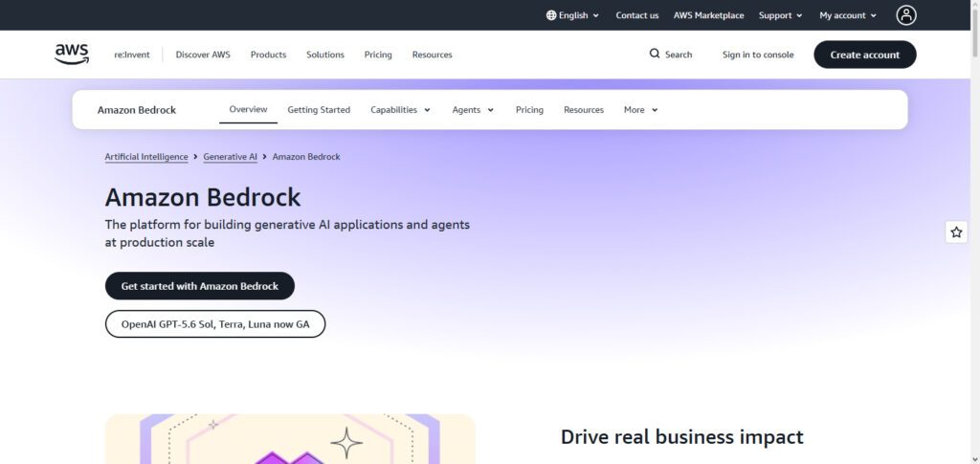Follow the Generative AI breadcrumb
This screenshot has width=980, height=464.
click(230, 157)
